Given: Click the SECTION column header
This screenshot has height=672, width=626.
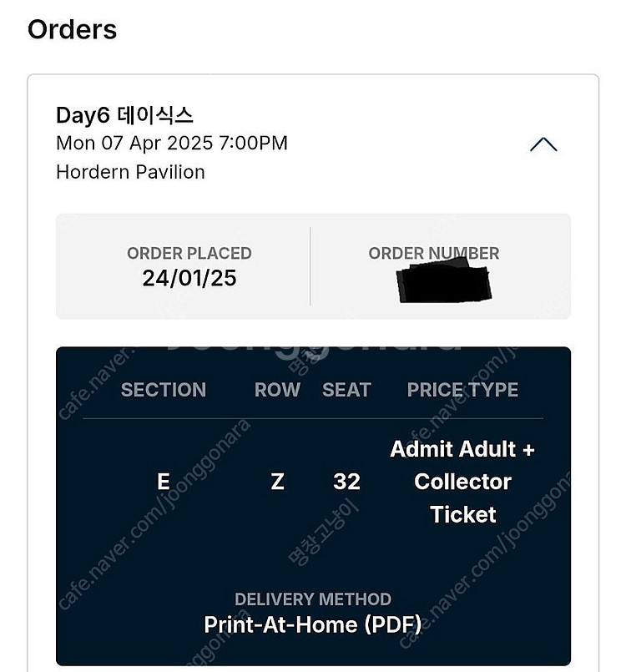Looking at the screenshot, I should 164,390.
